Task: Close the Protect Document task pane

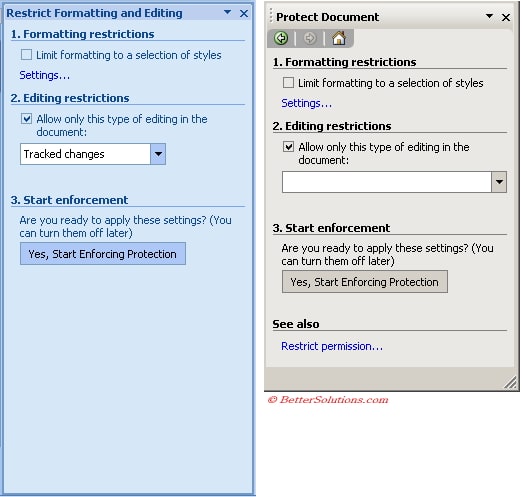Action: point(506,17)
